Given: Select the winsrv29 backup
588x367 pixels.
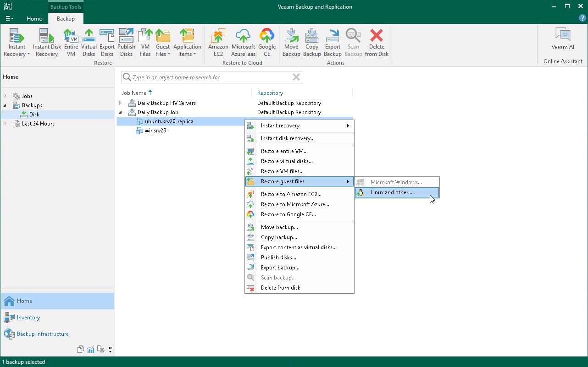Looking at the screenshot, I should [x=155, y=131].
